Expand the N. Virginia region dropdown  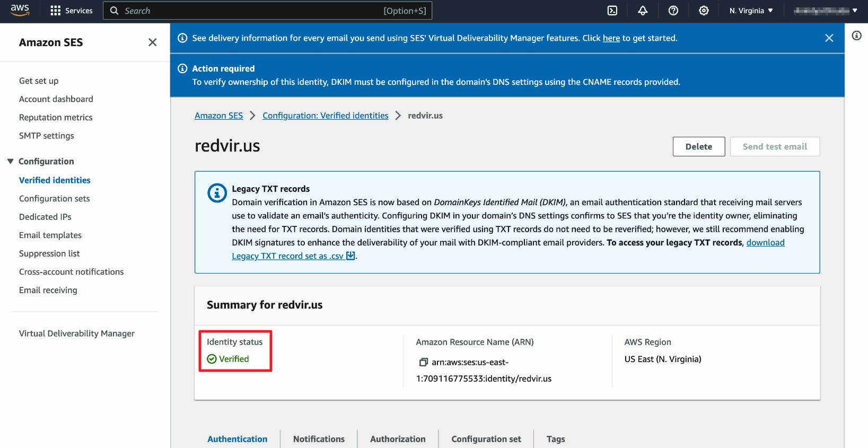point(751,11)
